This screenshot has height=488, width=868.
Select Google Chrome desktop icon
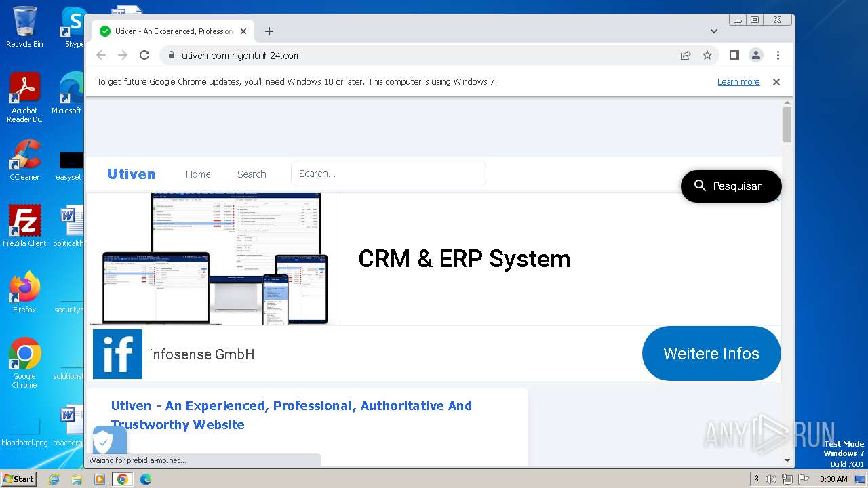coord(24,363)
